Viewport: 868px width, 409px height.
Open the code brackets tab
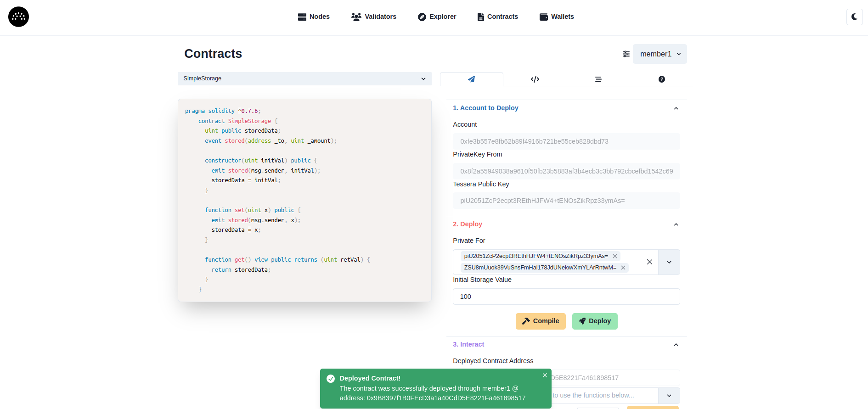click(535, 79)
